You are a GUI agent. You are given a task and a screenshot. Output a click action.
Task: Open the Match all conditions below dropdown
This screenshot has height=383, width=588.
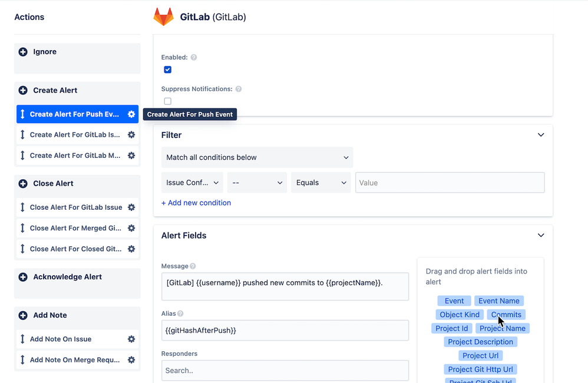tap(257, 157)
